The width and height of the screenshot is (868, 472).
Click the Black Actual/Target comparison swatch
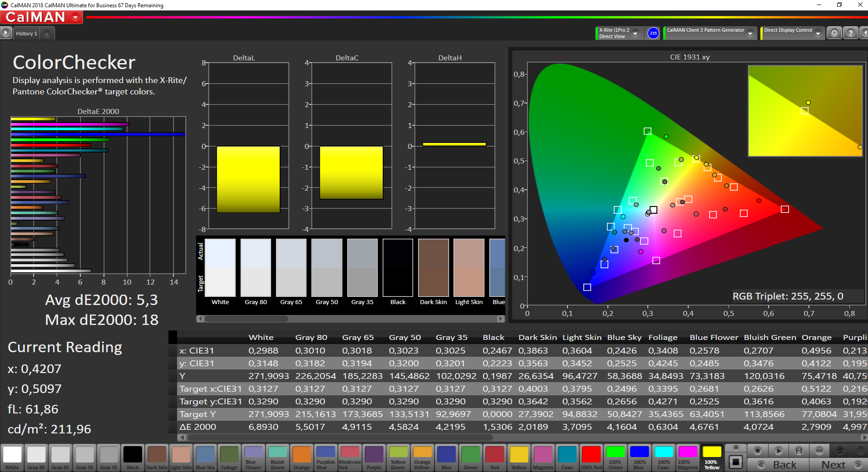coord(398,268)
